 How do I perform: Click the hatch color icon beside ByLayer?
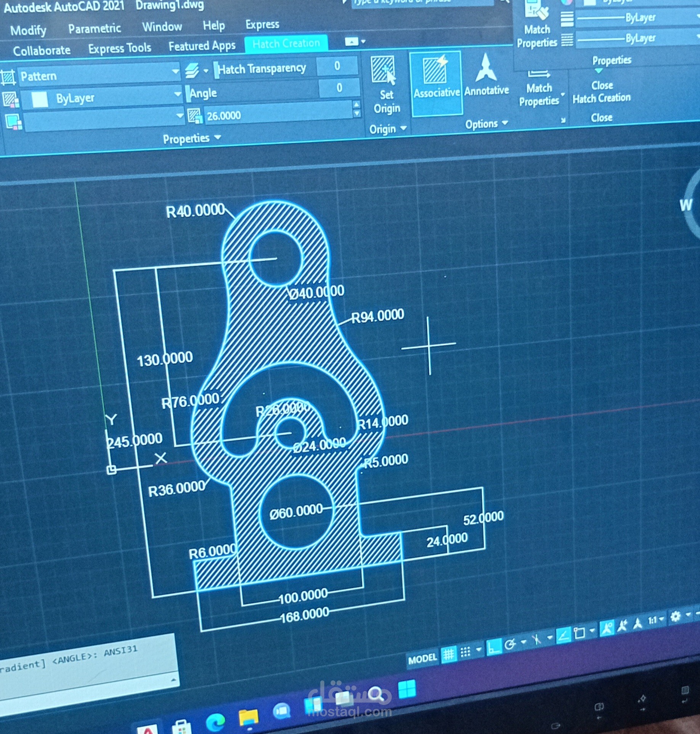point(11,100)
